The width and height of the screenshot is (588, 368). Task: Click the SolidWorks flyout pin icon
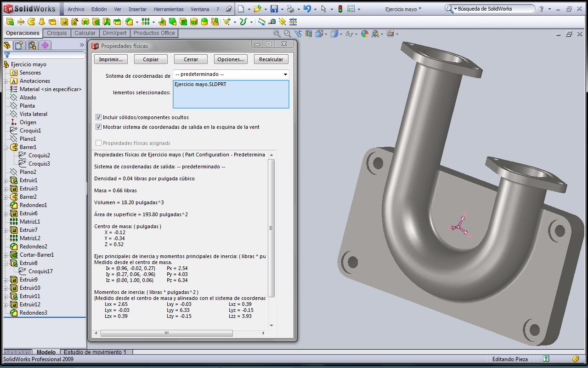point(228,9)
